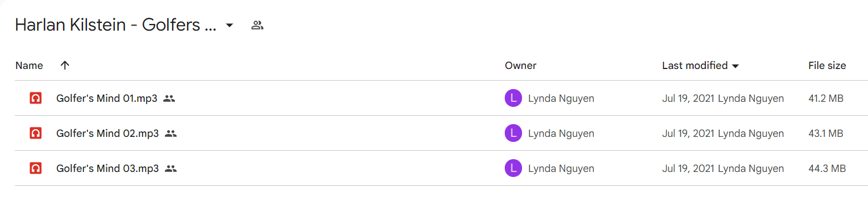
Task: Click shared icon next to Golfer's Mind 01.mp3
Action: [x=169, y=98]
